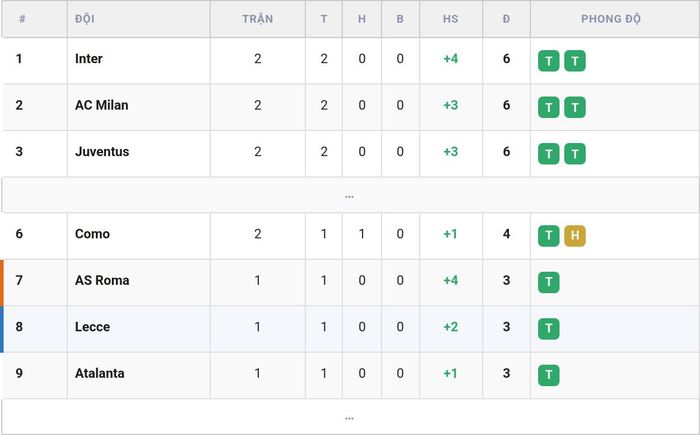
Task: Click Lecce's green T form badge
Action: tap(548, 329)
